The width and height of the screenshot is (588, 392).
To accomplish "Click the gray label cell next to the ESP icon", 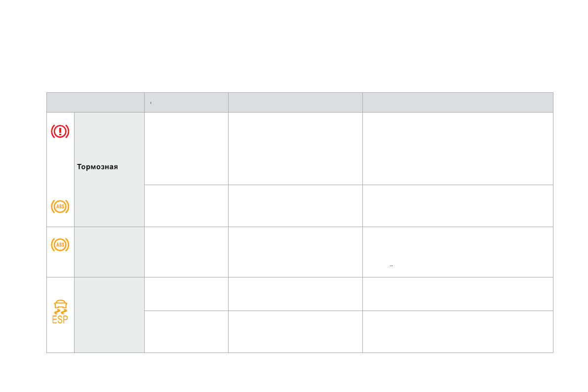I will click(109, 315).
